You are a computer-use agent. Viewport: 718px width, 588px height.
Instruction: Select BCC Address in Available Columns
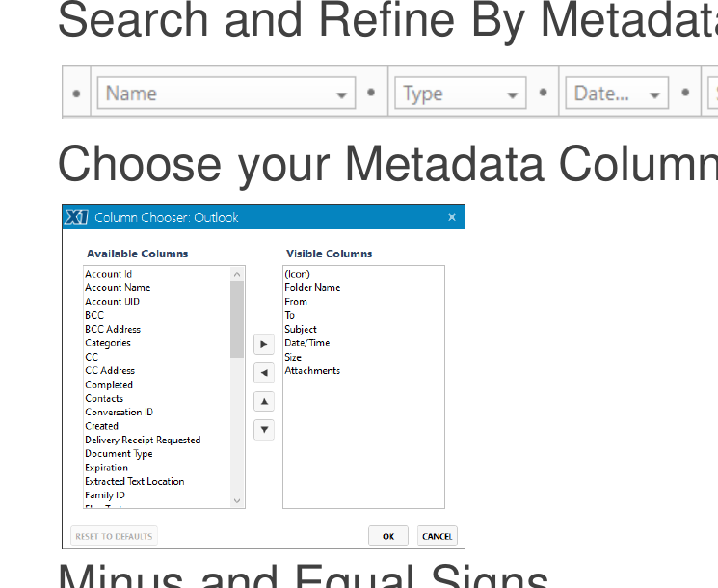[x=113, y=330]
